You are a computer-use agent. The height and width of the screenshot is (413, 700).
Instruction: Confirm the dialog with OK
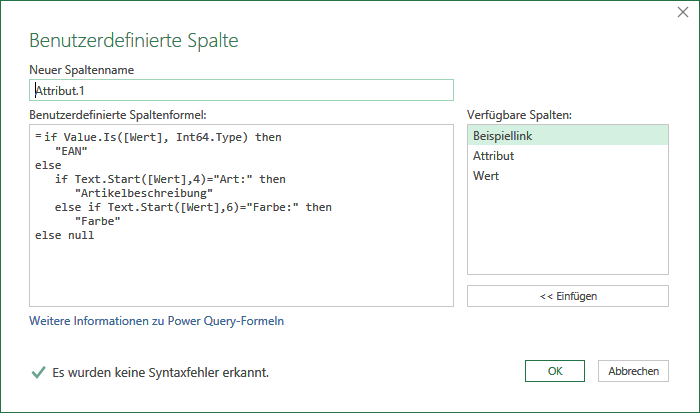coord(554,371)
